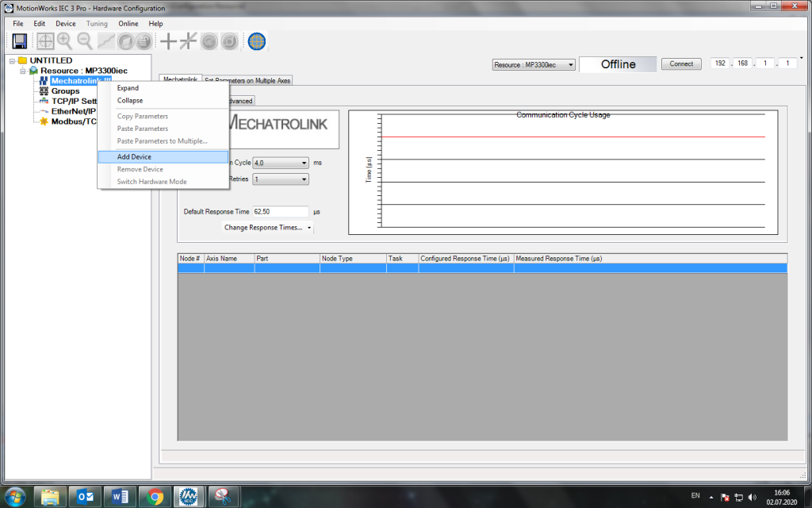This screenshot has height=508, width=812.
Task: Select the Groups tree item
Action: point(65,90)
